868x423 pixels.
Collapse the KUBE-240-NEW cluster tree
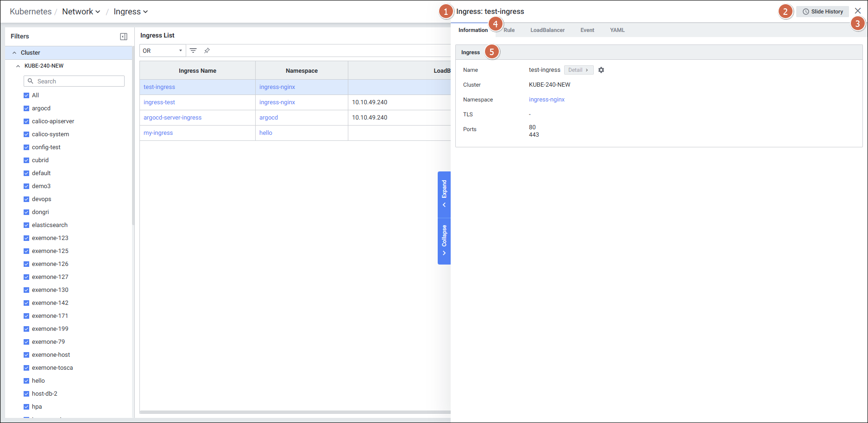click(18, 66)
